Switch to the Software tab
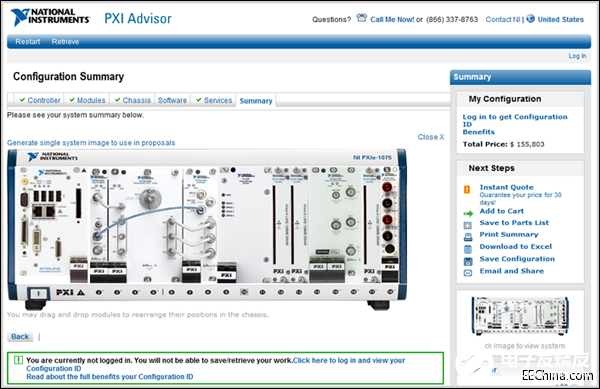Viewport: 600px width, 389px height. 172,100
